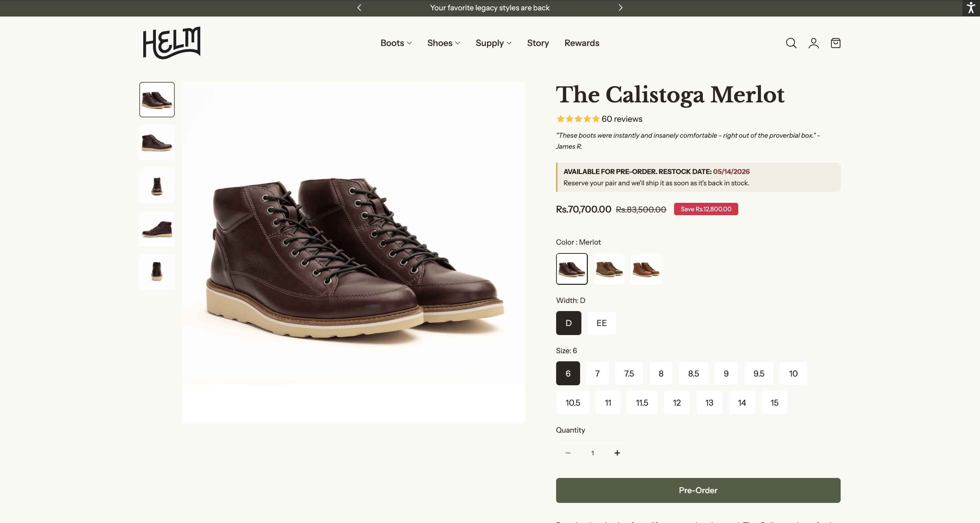Screen dimensions: 980x523
Task: Increase quantity with plus button
Action: click(617, 453)
